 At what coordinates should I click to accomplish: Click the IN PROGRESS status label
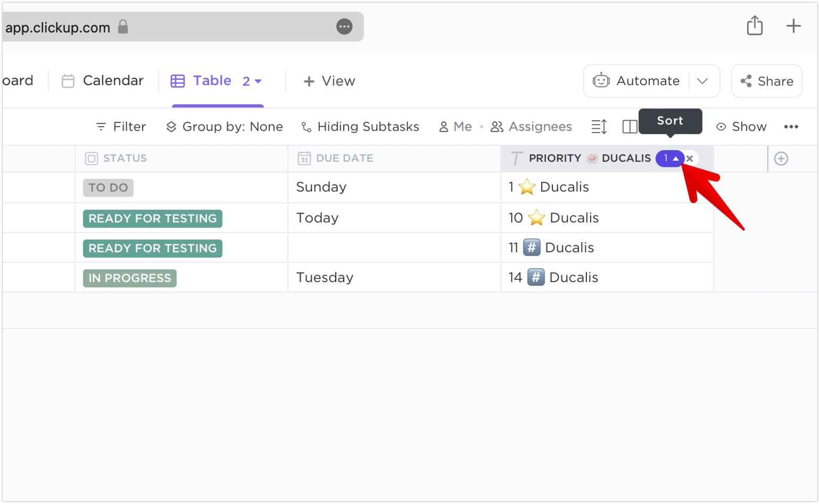130,278
